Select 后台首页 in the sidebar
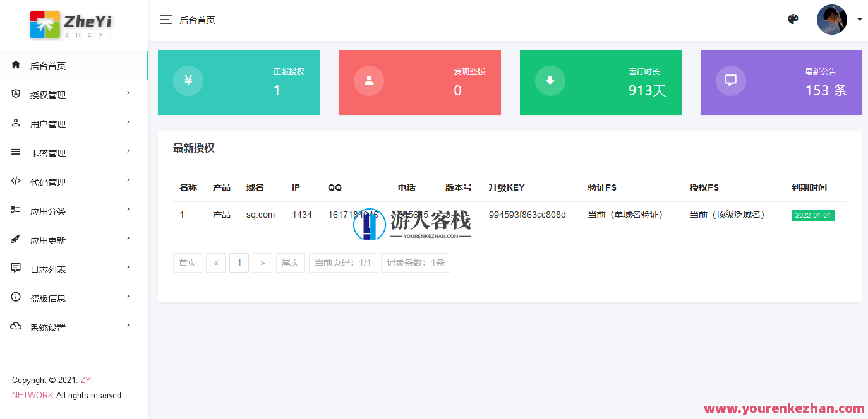Viewport: 868px width, 419px height. (x=47, y=65)
